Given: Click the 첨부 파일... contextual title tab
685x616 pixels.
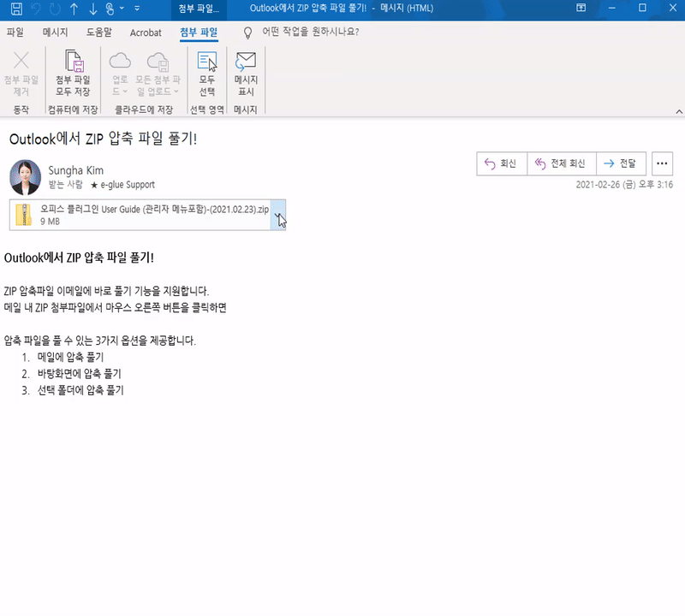Looking at the screenshot, I should (x=199, y=9).
